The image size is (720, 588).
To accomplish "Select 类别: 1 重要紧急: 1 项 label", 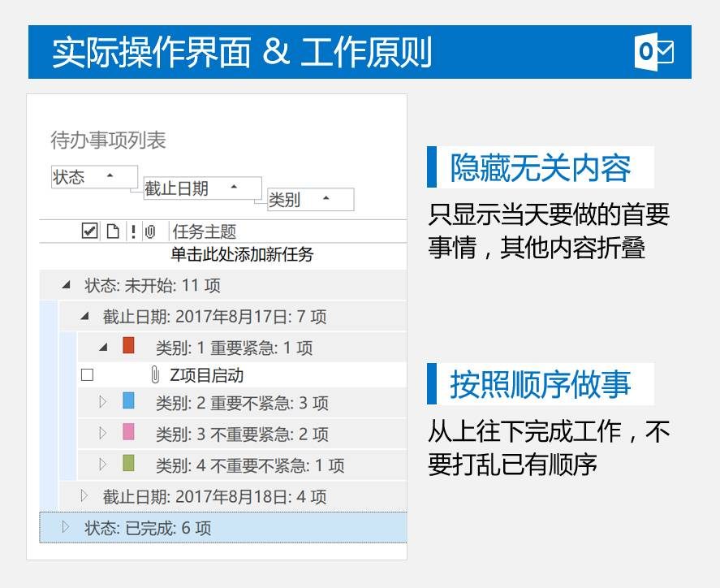I will pyautogui.click(x=235, y=348).
